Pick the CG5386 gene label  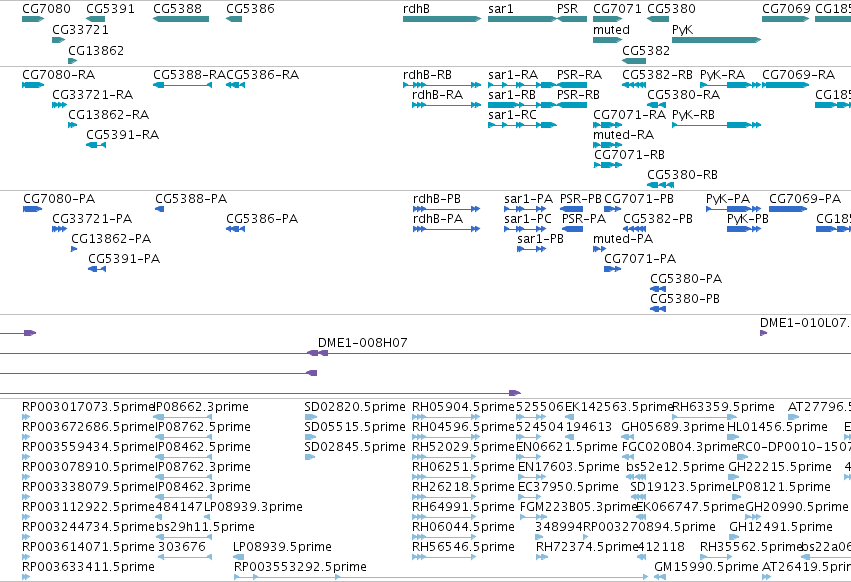click(x=250, y=9)
